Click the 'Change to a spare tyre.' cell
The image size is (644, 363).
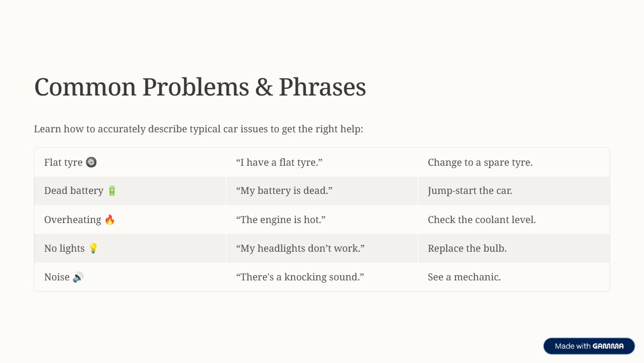coord(480,162)
